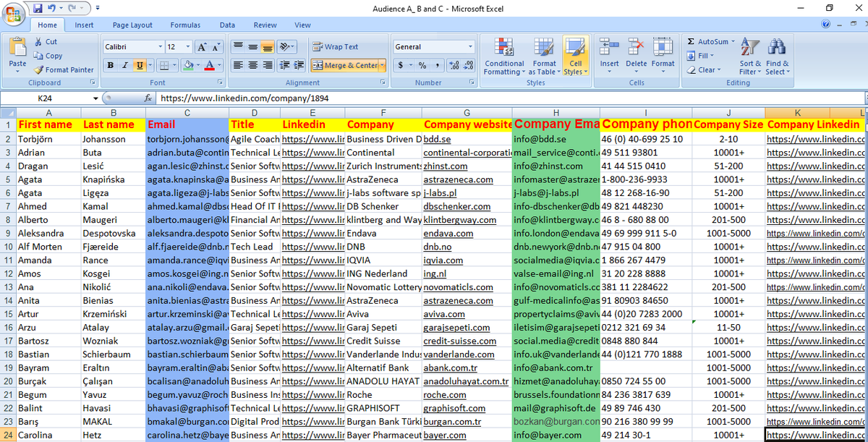The width and height of the screenshot is (868, 442).
Task: Open font color dropdown arrow
Action: [219, 65]
